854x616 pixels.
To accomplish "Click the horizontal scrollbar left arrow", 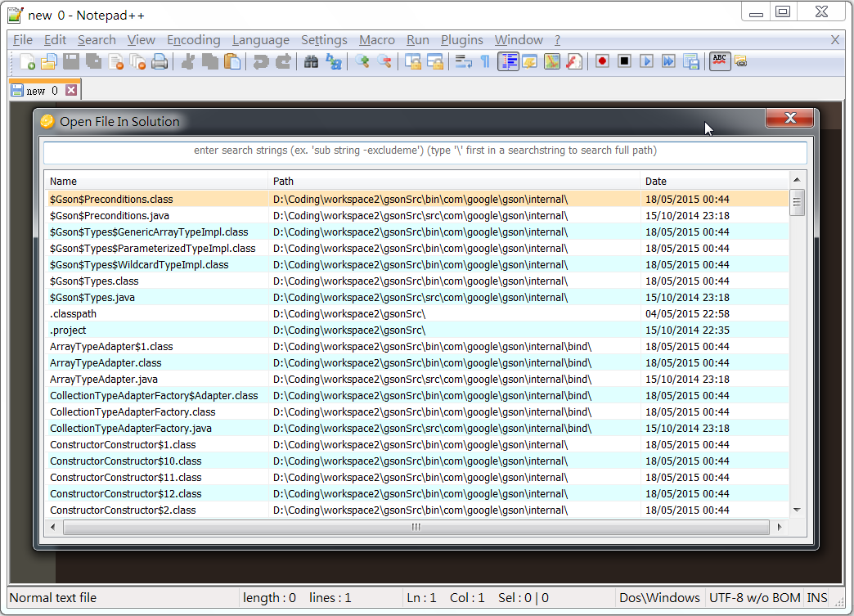I will click(x=53, y=527).
